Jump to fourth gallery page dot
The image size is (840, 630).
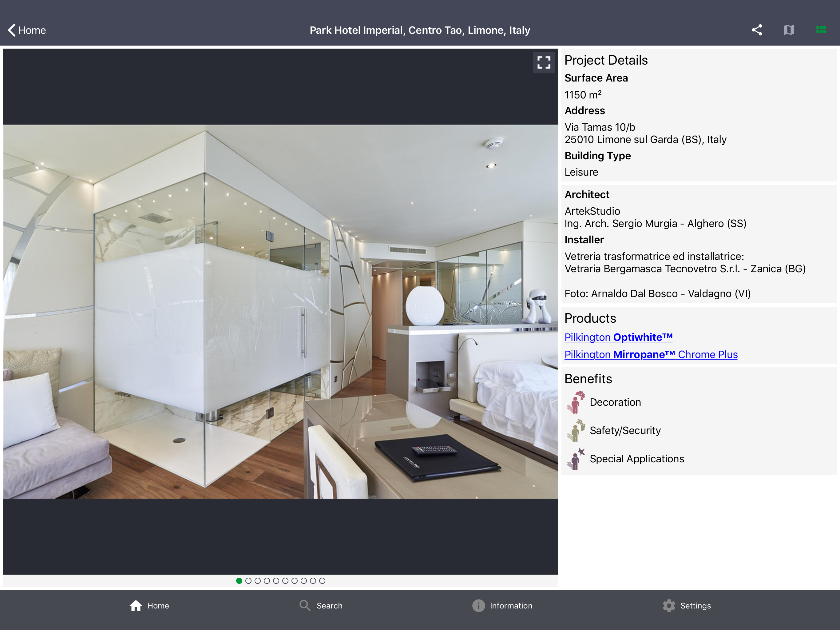click(267, 580)
